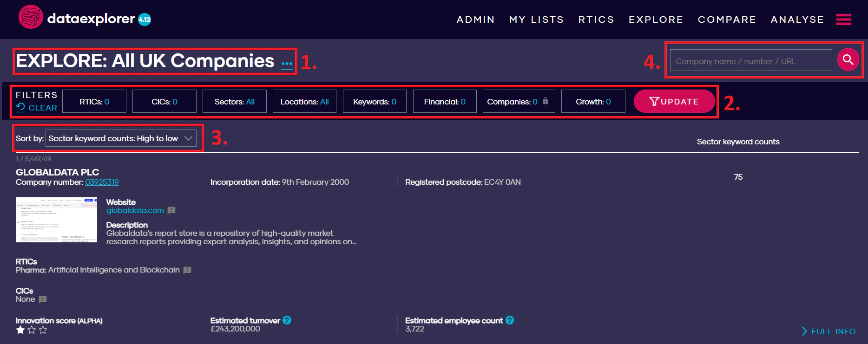Click the version 4.12 badge
The width and height of the screenshot is (868, 344).
[x=145, y=19]
